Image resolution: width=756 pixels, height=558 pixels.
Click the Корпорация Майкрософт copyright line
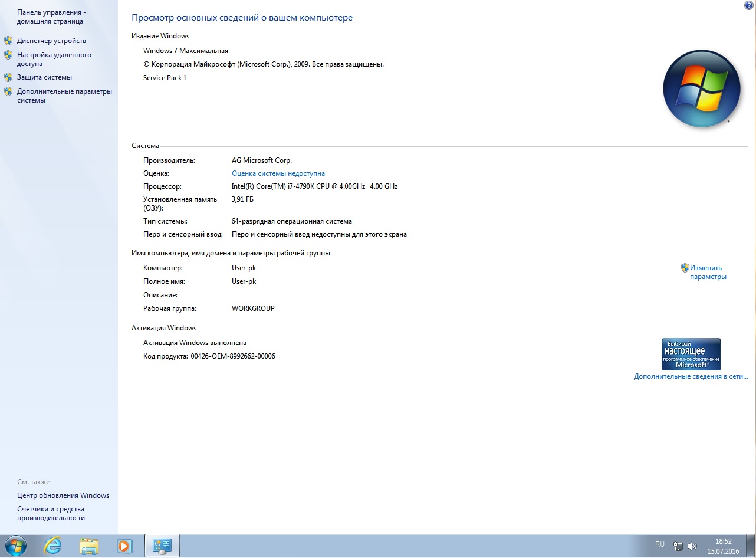tap(264, 64)
